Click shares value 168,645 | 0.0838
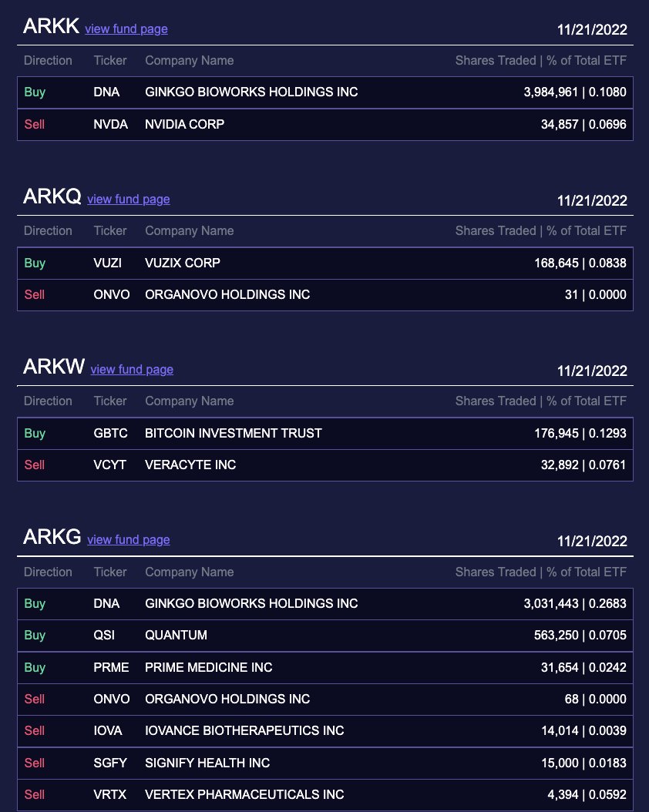649x812 pixels. (x=580, y=263)
